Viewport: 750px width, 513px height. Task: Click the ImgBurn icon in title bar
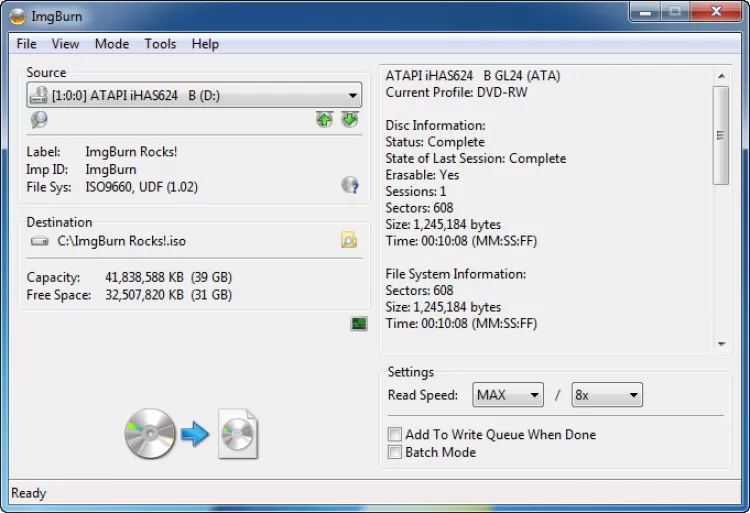tap(16, 14)
